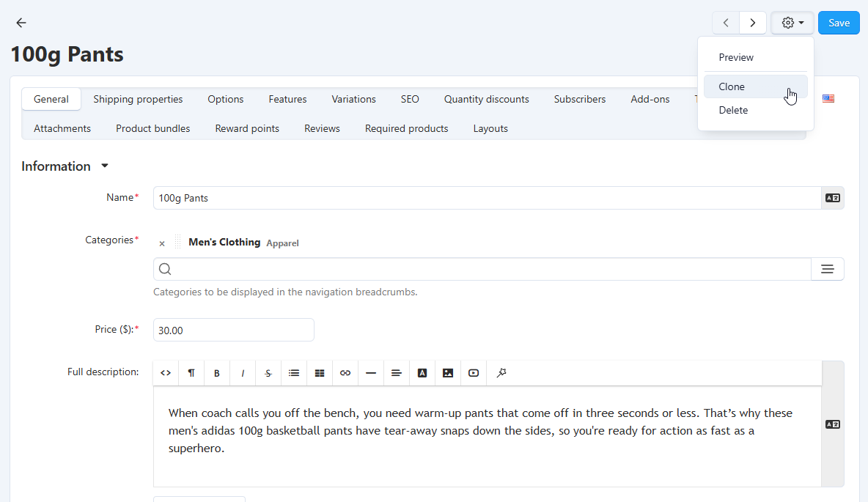Collapse the Information section arrow
This screenshot has height=502, width=868.
[x=105, y=166]
